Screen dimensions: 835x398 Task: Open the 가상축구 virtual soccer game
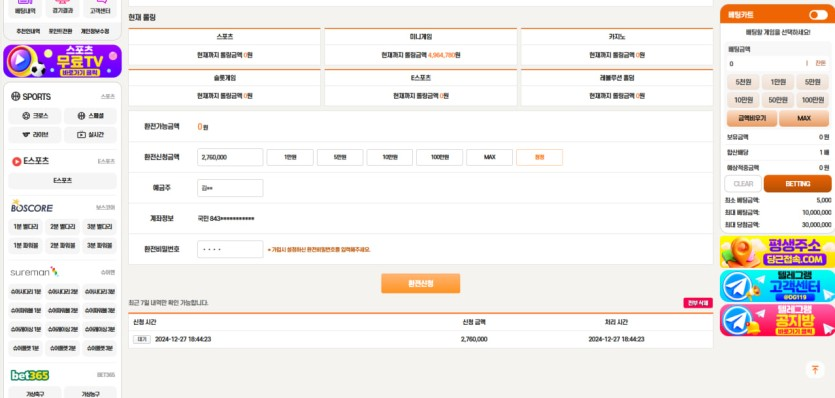[x=35, y=394]
